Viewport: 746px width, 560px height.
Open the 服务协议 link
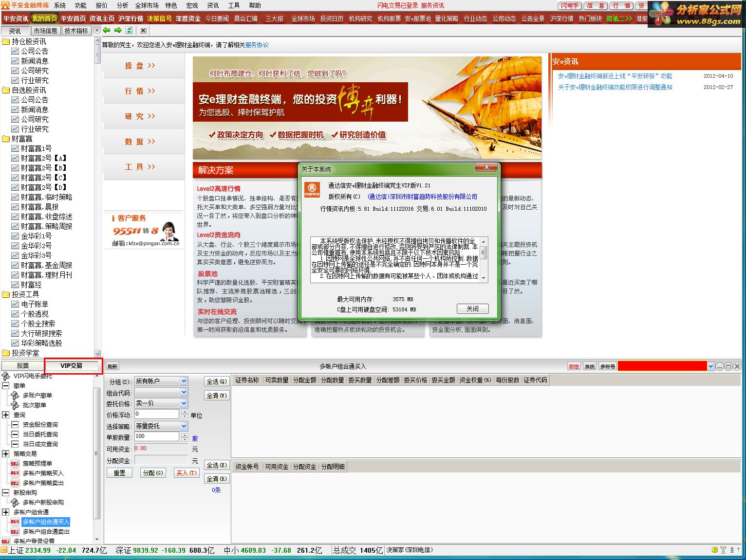tap(257, 45)
